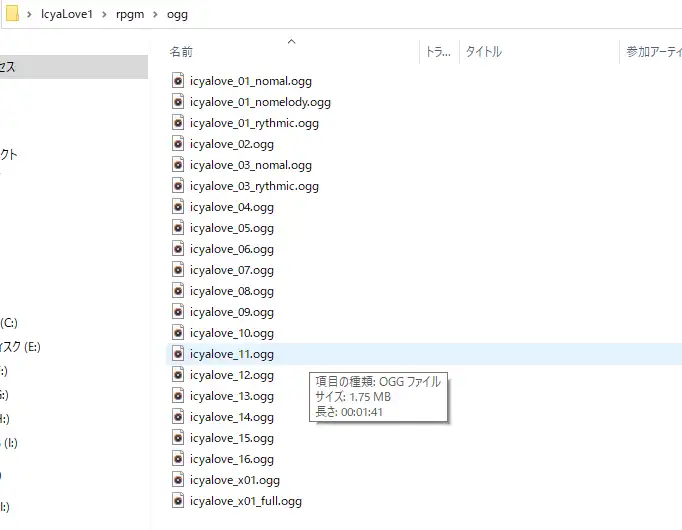682x530 pixels.
Task: Select file name icyalove_02.ogg
Action: (x=231, y=144)
